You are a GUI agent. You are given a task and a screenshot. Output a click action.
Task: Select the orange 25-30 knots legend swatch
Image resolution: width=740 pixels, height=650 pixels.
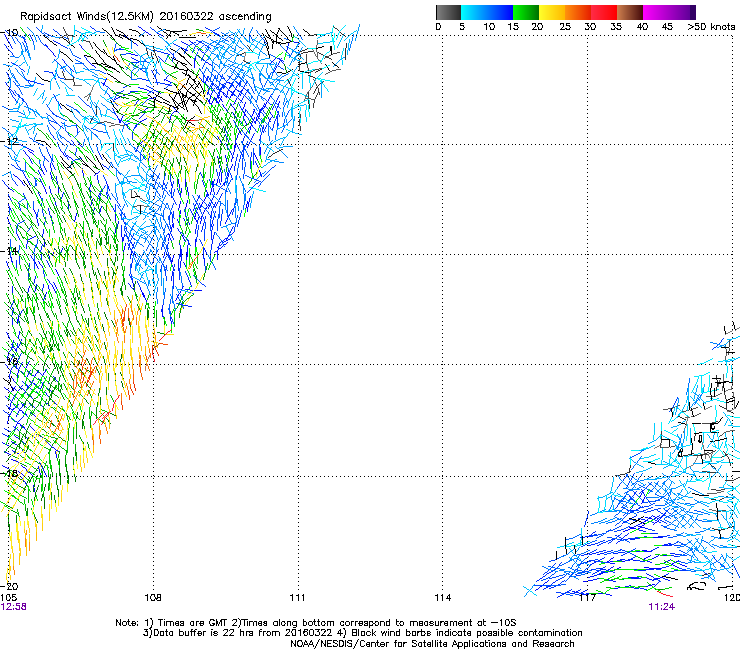[578, 12]
